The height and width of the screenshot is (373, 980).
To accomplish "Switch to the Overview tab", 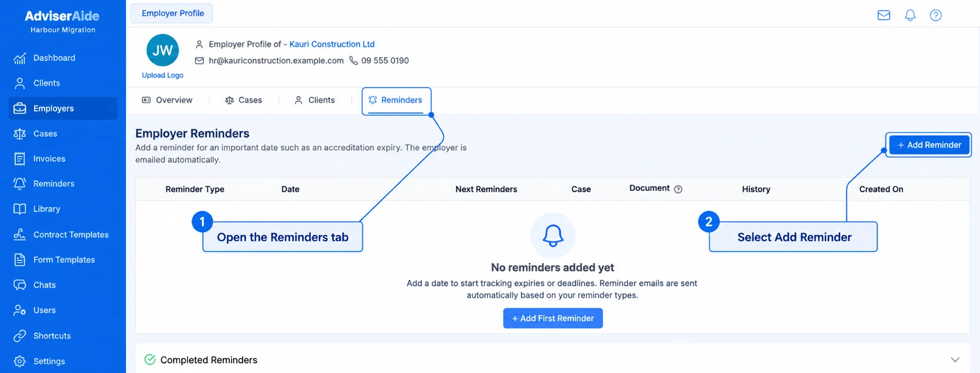I will click(167, 100).
